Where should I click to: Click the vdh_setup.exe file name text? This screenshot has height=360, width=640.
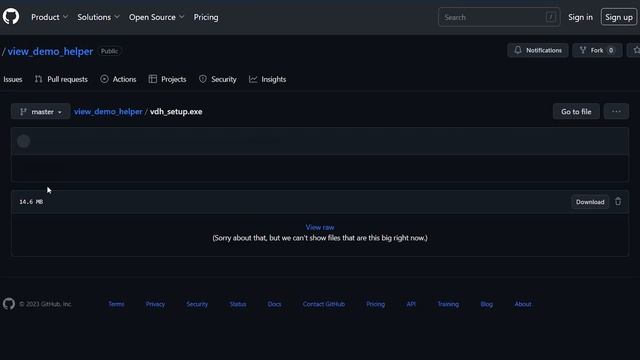[x=176, y=111]
